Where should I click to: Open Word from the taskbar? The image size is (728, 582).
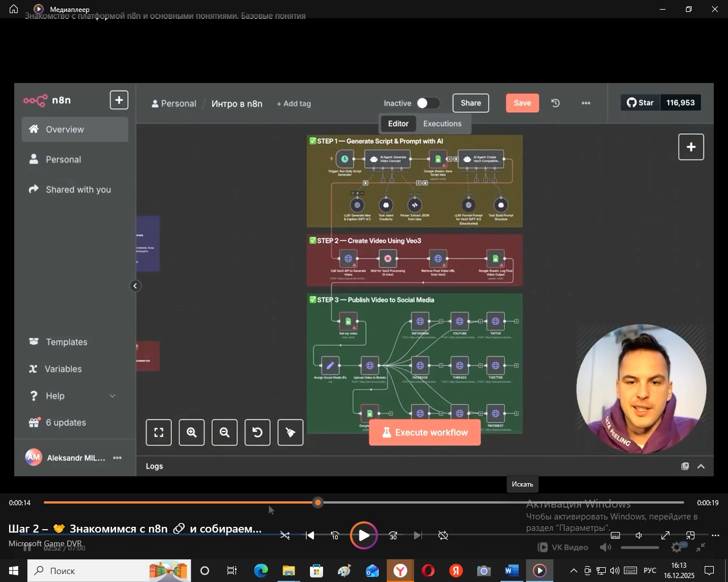[x=512, y=571]
